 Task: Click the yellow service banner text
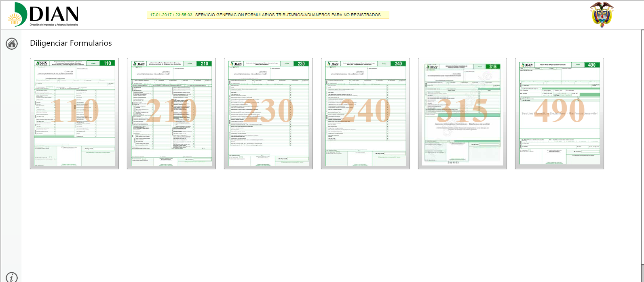pos(288,15)
